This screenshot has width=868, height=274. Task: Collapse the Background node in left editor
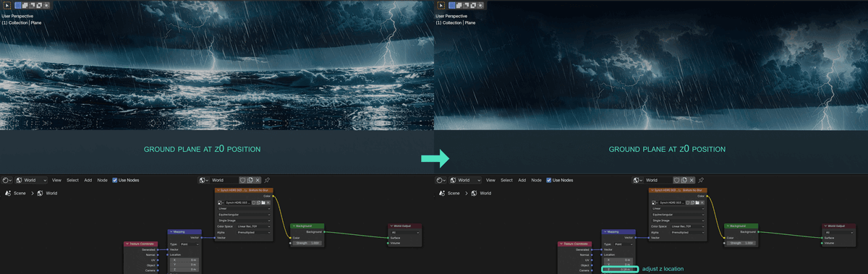(294, 226)
